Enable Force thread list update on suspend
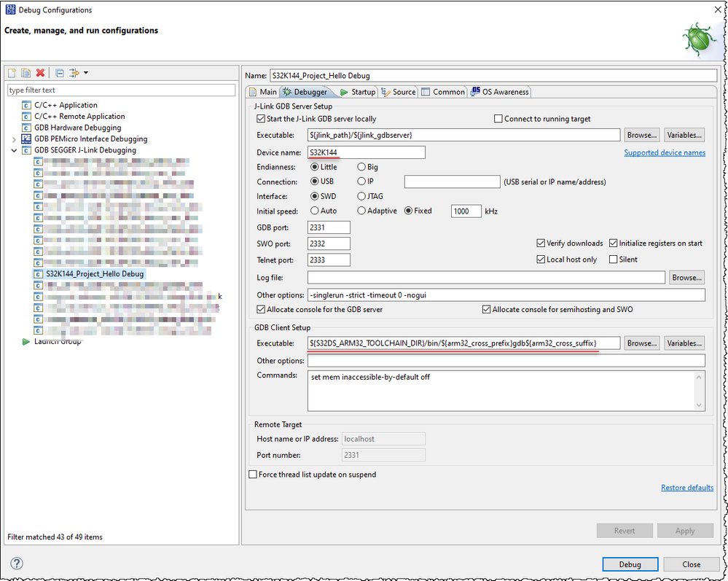 tap(253, 475)
